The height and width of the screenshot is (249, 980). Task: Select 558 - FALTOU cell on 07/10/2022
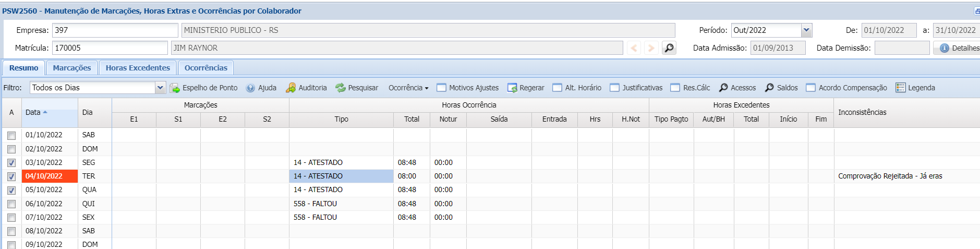tap(341, 217)
